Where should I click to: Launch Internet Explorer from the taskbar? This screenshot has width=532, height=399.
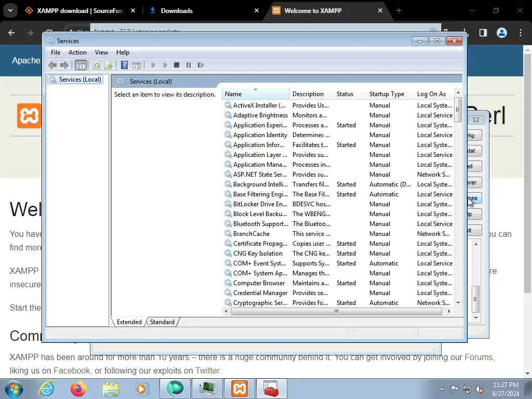(x=46, y=389)
